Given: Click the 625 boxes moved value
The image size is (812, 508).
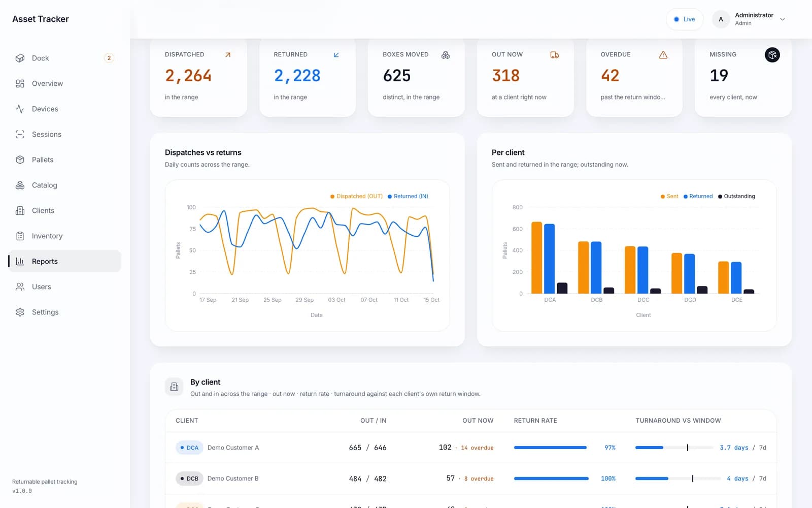Looking at the screenshot, I should [397, 76].
